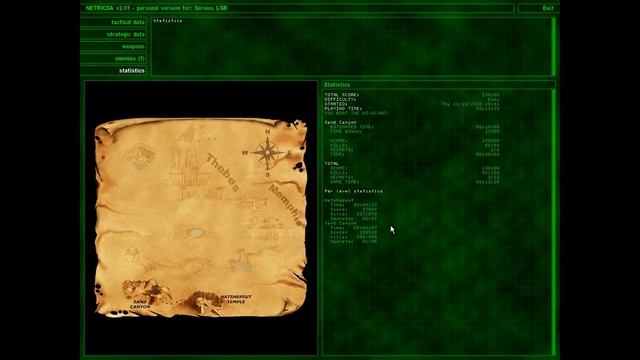Exit the NETRICSA screen

[x=538, y=8]
